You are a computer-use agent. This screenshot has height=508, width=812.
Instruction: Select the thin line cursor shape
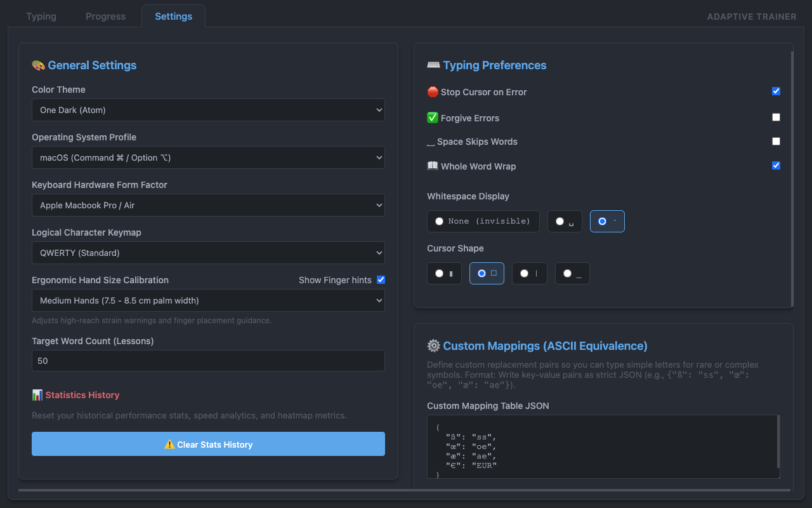[x=530, y=273]
